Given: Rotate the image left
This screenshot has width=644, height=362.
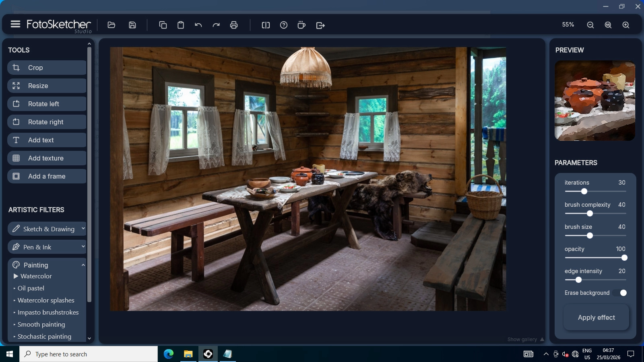Looking at the screenshot, I should [x=47, y=104].
